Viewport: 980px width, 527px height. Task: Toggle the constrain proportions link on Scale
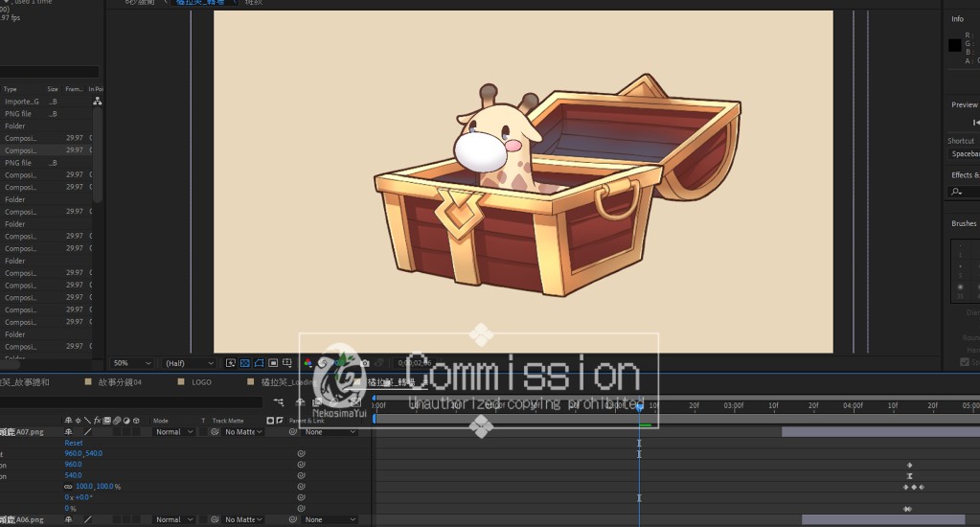click(x=68, y=487)
